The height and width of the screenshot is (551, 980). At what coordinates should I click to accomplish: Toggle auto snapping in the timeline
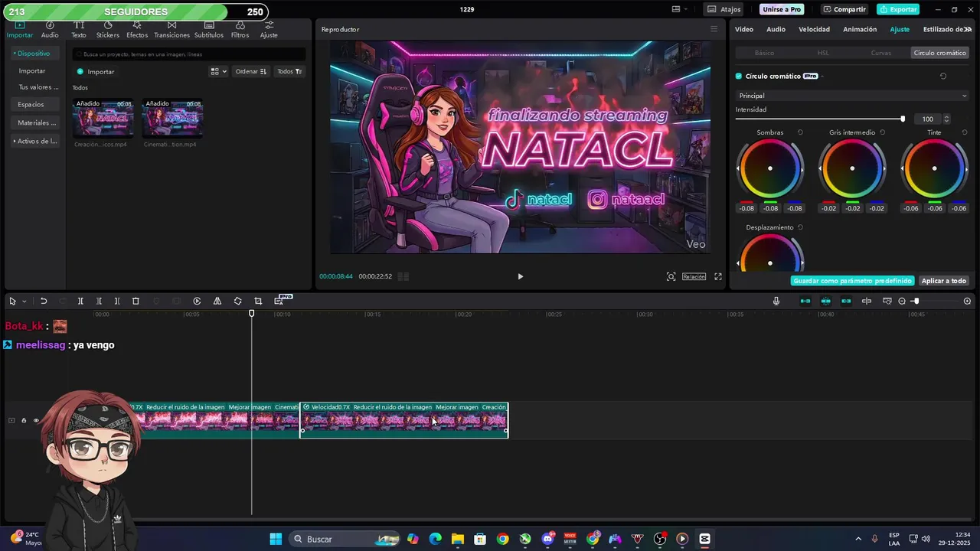point(826,302)
